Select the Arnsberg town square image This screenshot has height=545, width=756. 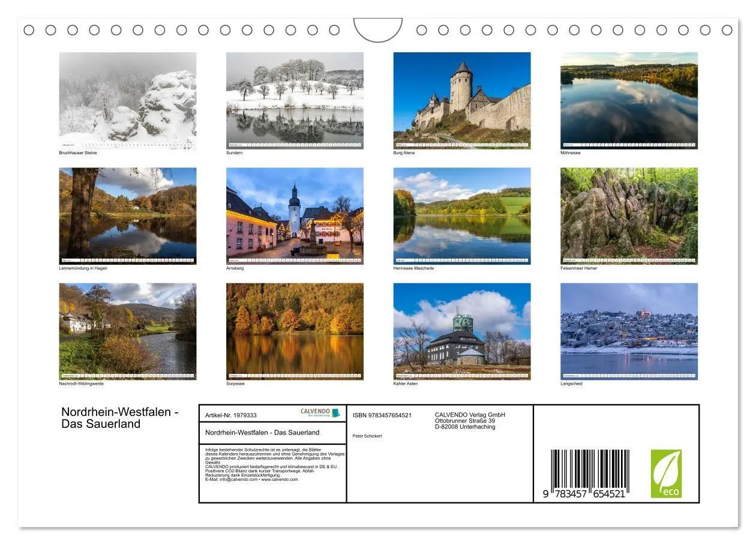click(295, 216)
